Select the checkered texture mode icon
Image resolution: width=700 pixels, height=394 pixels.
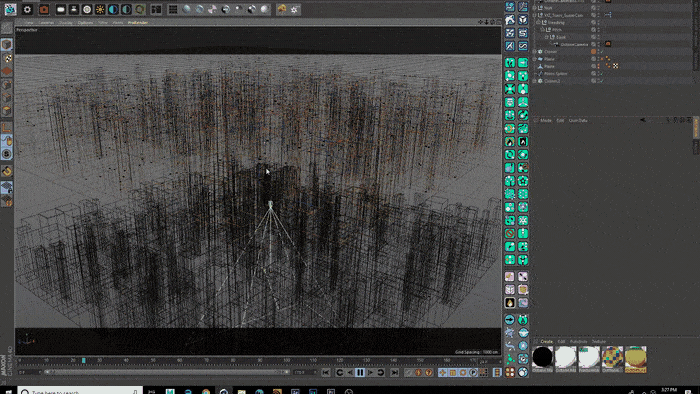(x=7, y=58)
